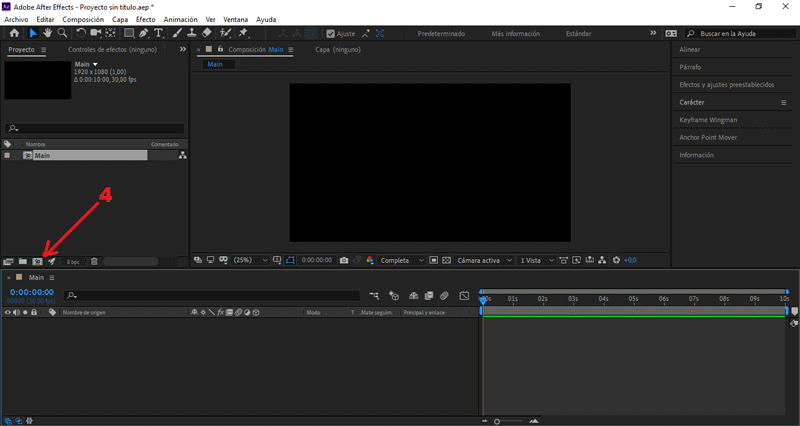Click the trash icon to delete selected item
This screenshot has width=800, height=426.
tap(94, 261)
